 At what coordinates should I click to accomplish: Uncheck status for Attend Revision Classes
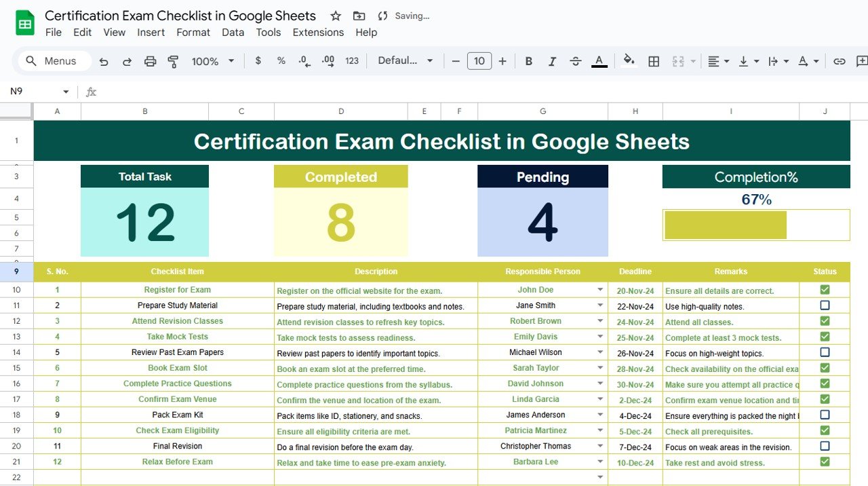coord(825,321)
